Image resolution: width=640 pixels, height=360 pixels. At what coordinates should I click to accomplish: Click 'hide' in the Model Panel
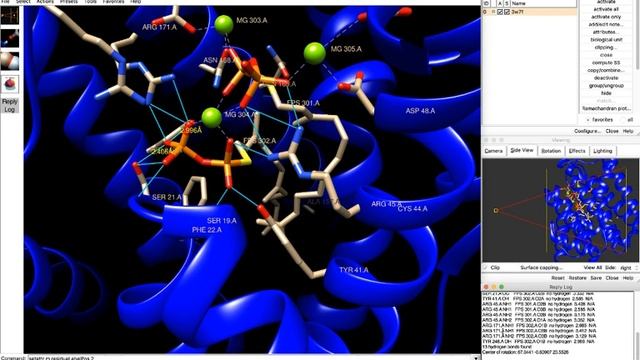coord(606,93)
